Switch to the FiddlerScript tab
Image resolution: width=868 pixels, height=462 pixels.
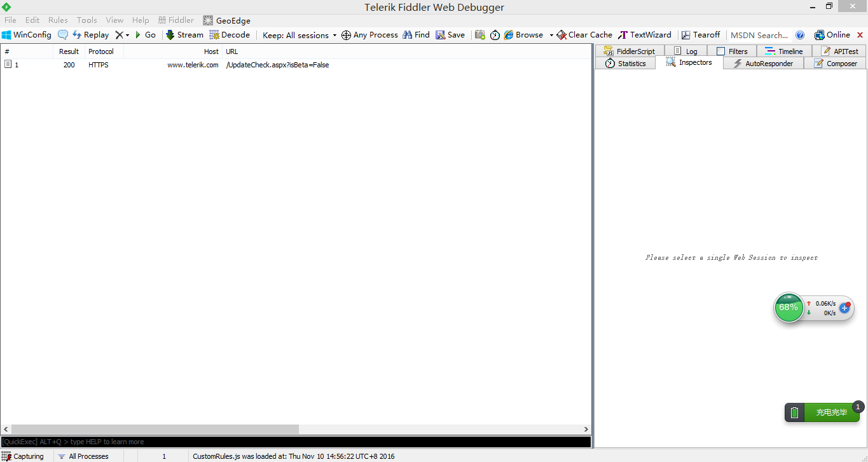click(x=630, y=51)
